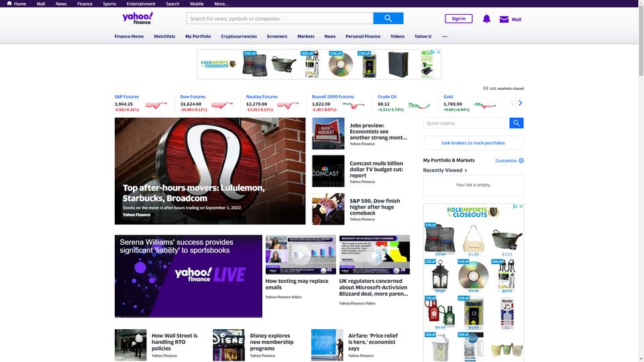
Task: Click the Quote Lookup search button
Action: pos(517,123)
